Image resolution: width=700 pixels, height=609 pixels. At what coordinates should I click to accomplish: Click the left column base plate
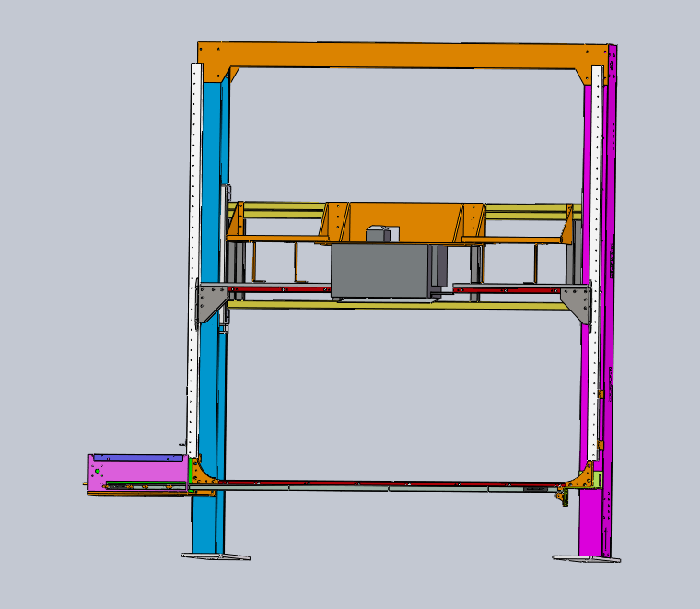coord(216,556)
